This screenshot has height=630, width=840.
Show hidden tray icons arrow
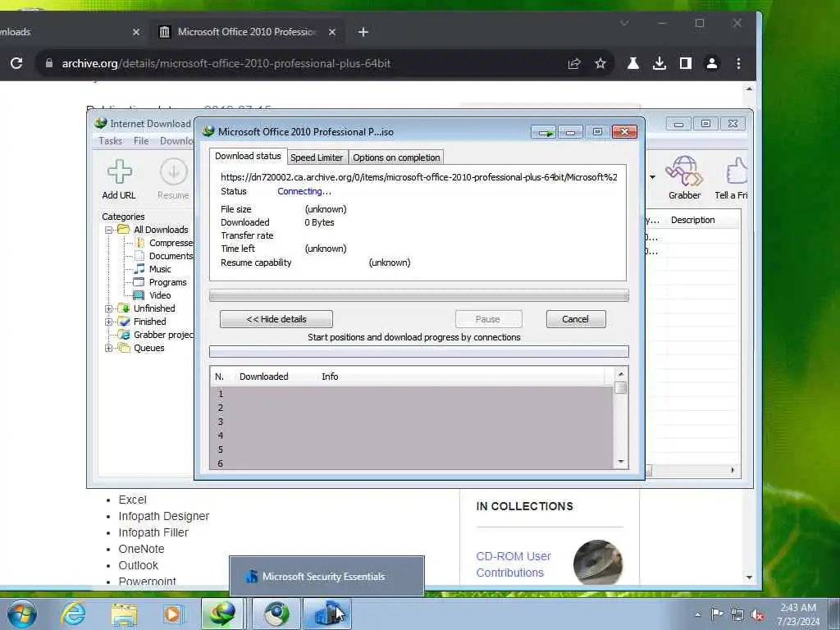[697, 614]
